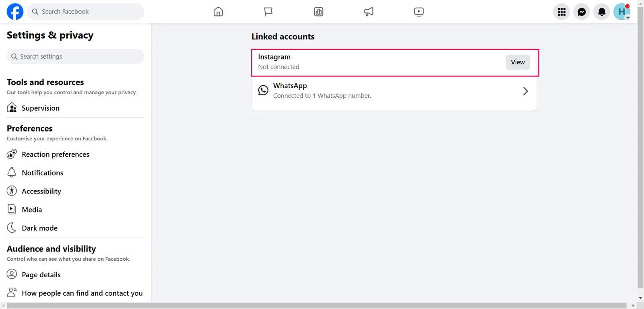
Task: Click "Connected to 1 WhatsApp number." text
Action: (x=322, y=96)
